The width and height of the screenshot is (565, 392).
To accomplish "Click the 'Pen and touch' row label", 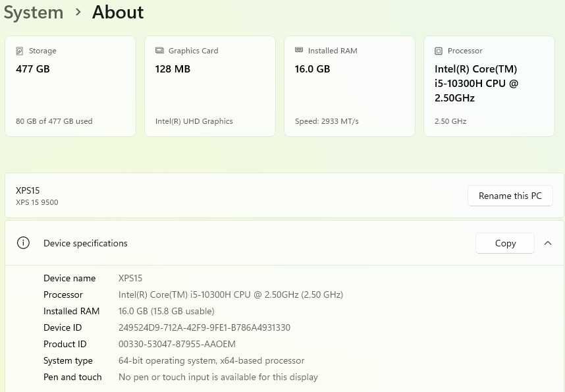I will (72, 378).
